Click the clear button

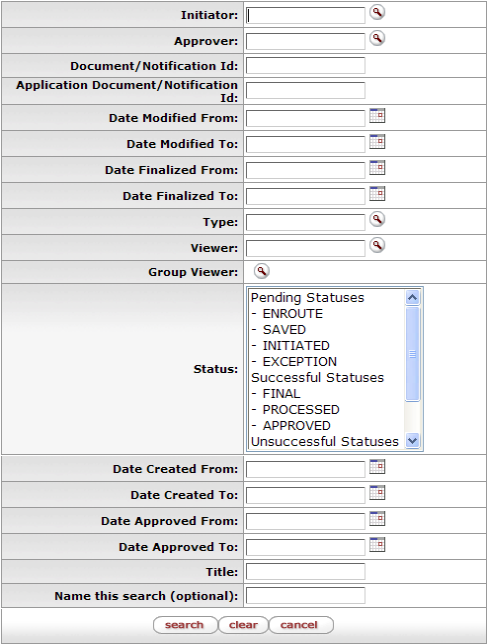(243, 625)
